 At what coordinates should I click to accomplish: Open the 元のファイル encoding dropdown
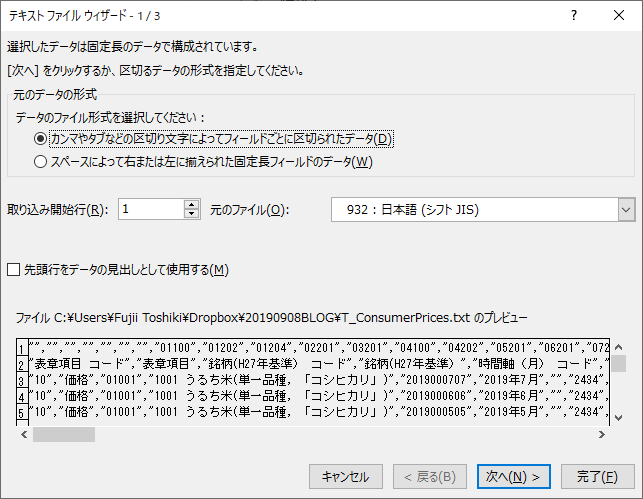[x=626, y=209]
